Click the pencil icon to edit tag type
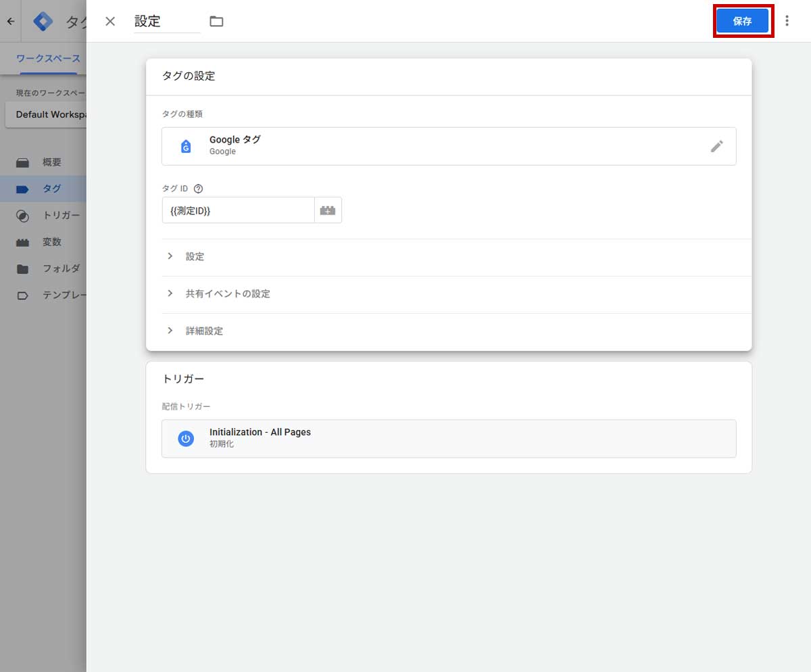This screenshot has width=811, height=672. coord(717,146)
